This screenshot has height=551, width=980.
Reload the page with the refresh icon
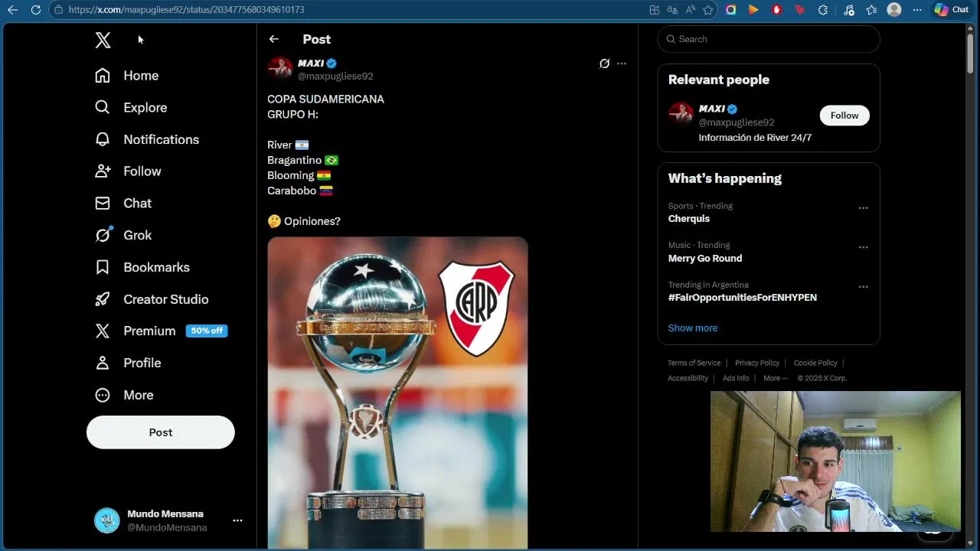click(x=35, y=10)
